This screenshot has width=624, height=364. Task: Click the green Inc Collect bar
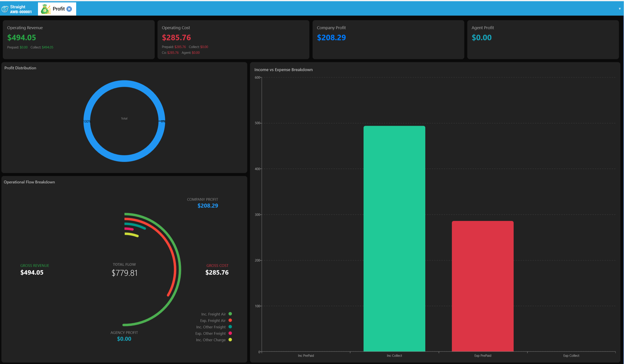(x=394, y=239)
